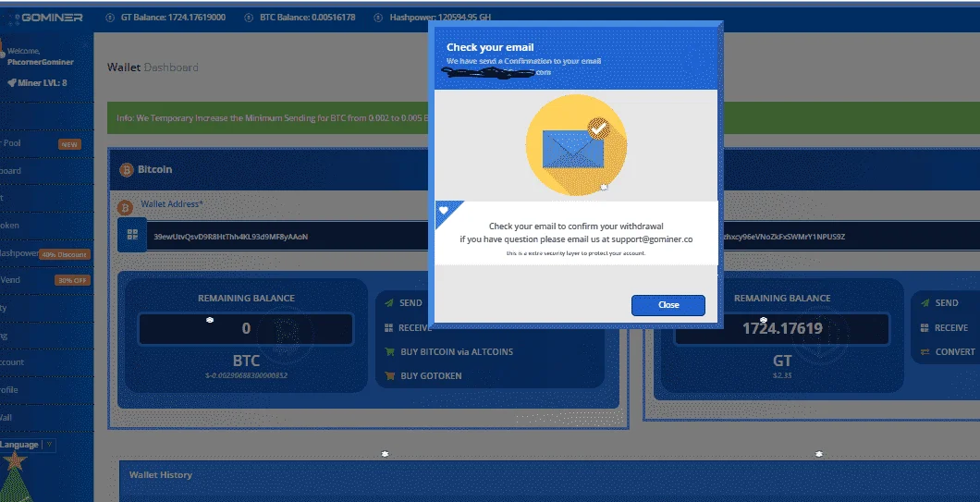Click the Hashpower icon in the top bar
Screen dimensions: 980x502
pos(378,18)
